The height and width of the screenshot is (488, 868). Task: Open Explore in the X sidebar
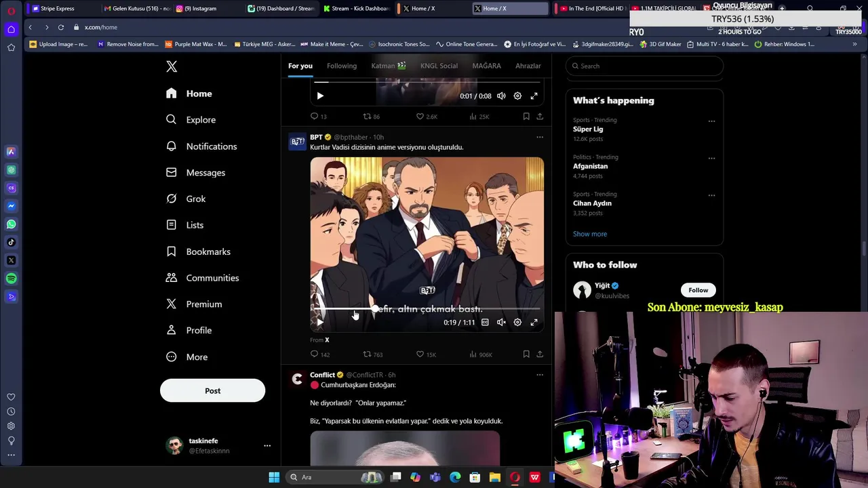coord(191,120)
